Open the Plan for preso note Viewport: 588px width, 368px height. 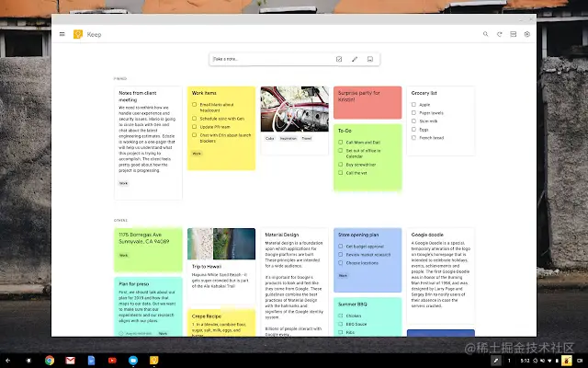tap(148, 306)
